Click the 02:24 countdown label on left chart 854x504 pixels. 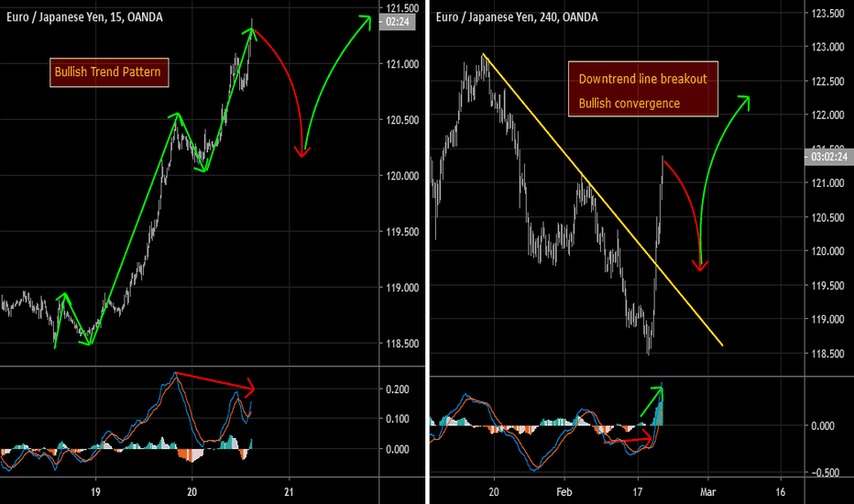pyautogui.click(x=397, y=22)
